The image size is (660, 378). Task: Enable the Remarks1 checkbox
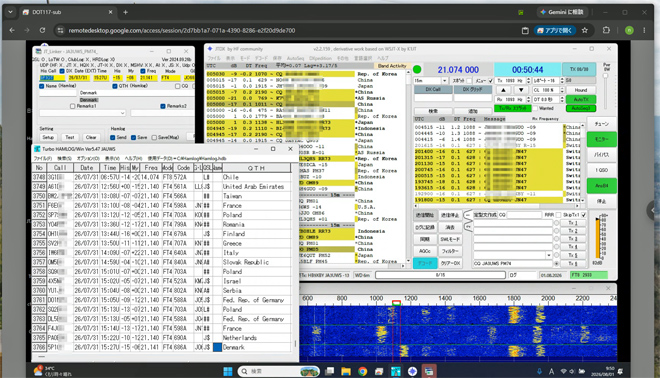(x=72, y=106)
